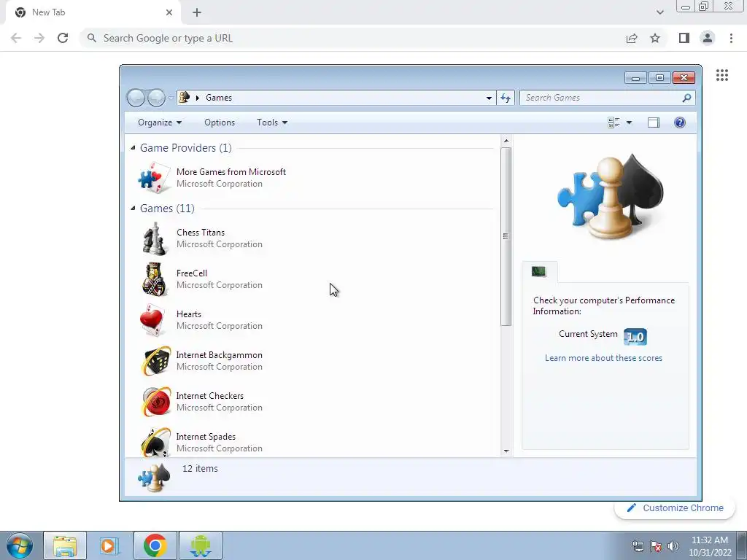The image size is (747, 560).
Task: Open Windows Explorer from taskbar
Action: 65,545
